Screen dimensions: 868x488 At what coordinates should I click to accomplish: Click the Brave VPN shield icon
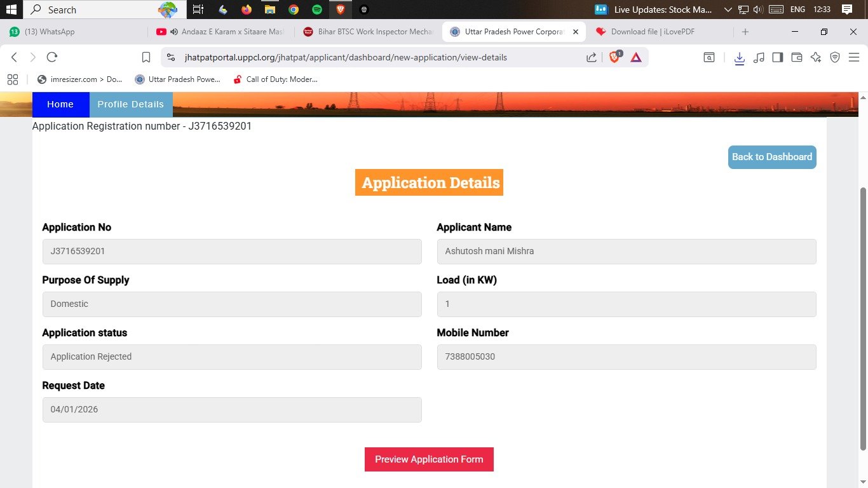pyautogui.click(x=835, y=57)
